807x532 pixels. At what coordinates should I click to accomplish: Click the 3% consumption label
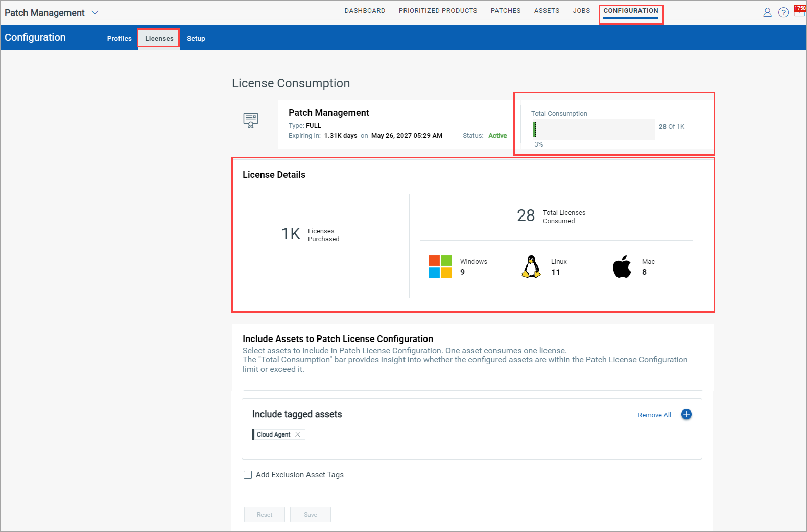tap(539, 144)
